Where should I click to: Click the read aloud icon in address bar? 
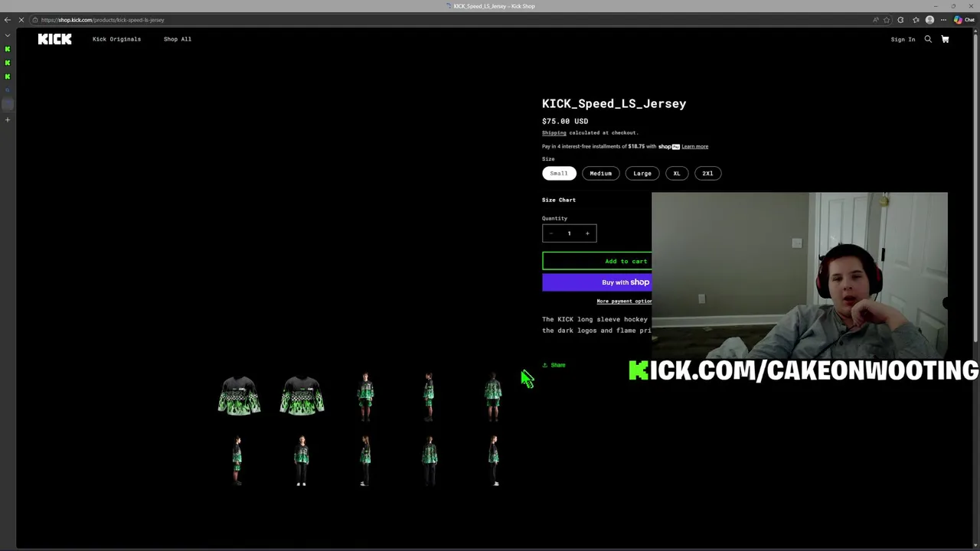[x=876, y=20]
